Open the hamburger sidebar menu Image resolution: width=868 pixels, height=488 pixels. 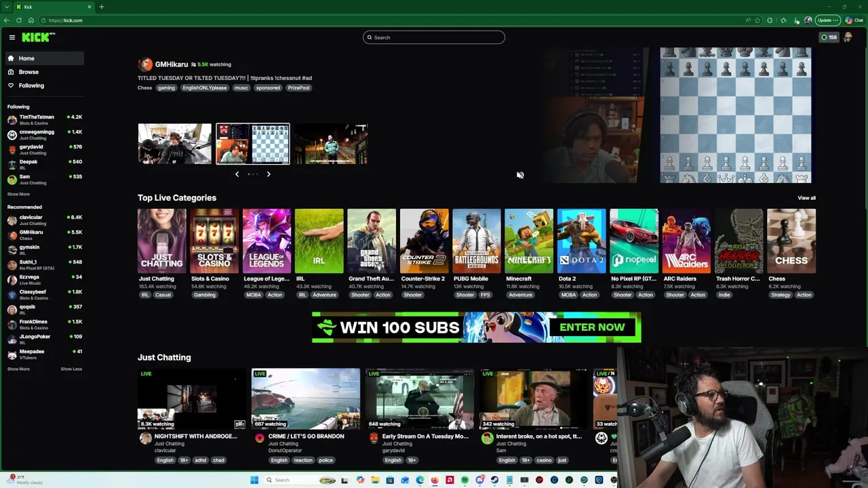tap(12, 37)
